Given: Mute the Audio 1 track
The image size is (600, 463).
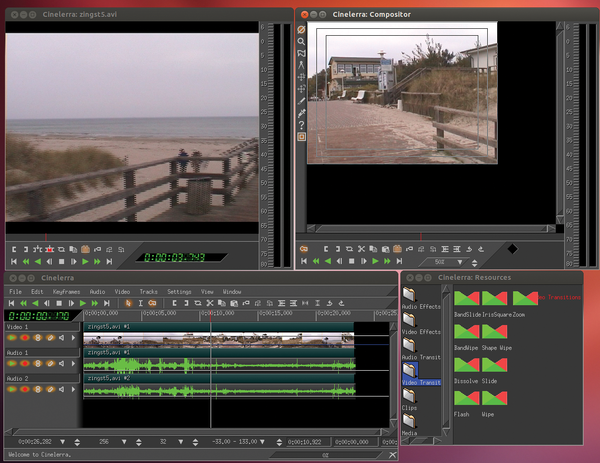Looking at the screenshot, I should (x=62, y=364).
